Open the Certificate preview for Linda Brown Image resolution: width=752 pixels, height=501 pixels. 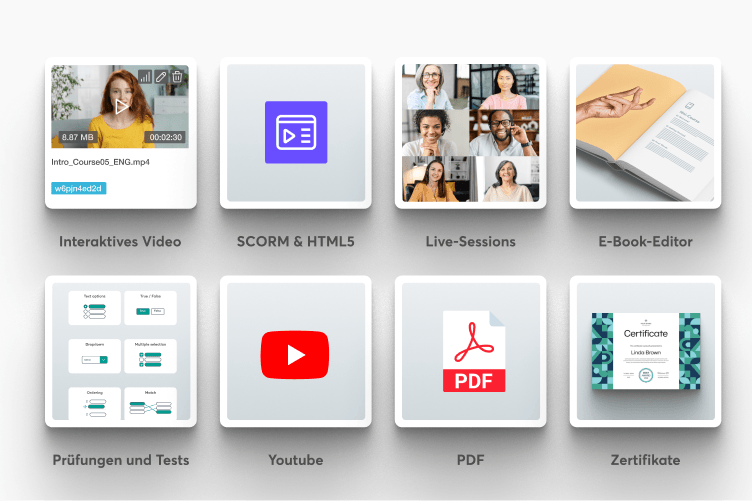coord(646,351)
